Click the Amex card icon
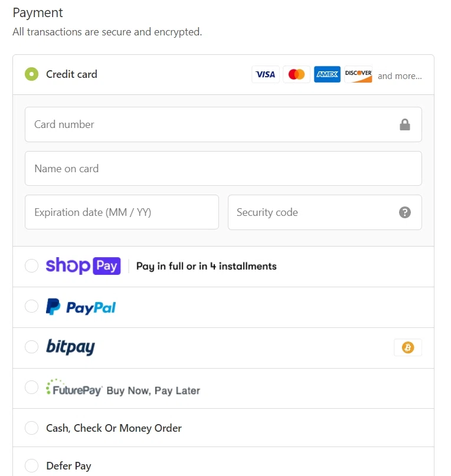 point(327,74)
